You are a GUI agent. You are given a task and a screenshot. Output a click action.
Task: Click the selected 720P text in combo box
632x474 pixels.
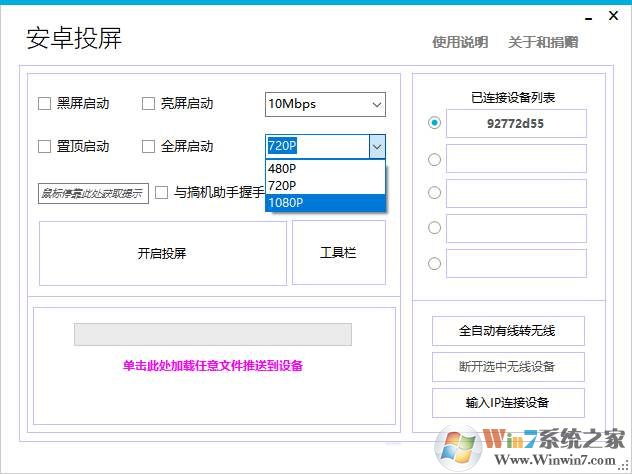282,146
